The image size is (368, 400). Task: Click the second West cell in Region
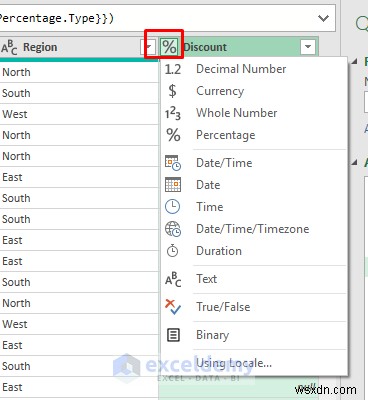[79, 324]
